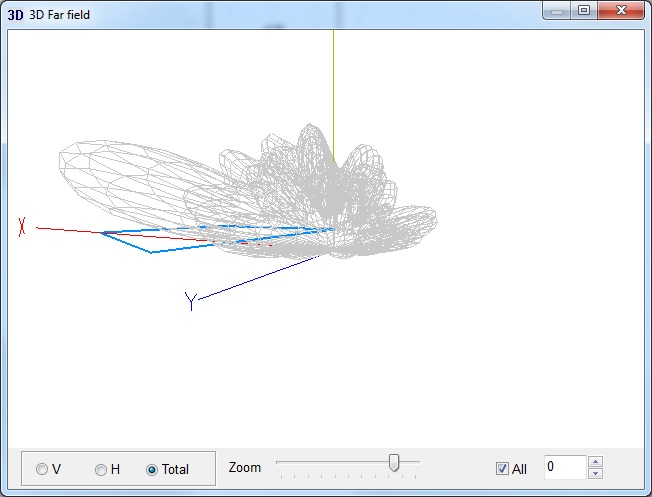Click the 3D icon in title bar
This screenshot has width=652, height=497.
click(x=15, y=15)
